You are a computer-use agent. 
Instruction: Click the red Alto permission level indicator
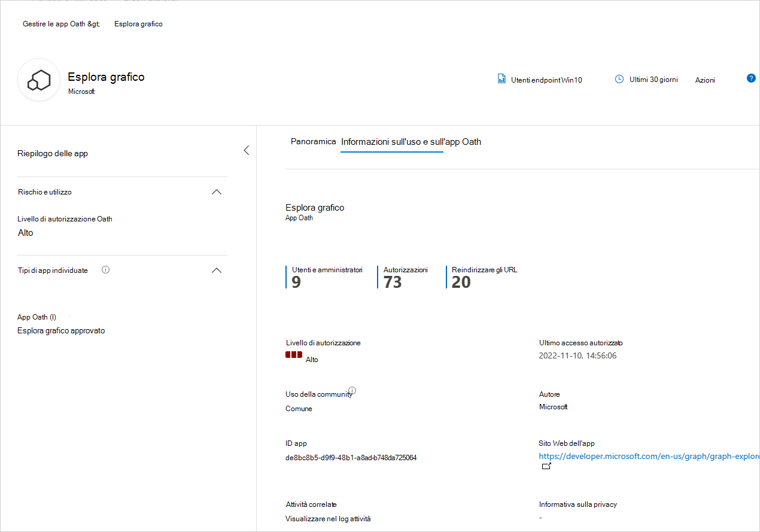pyautogui.click(x=294, y=355)
